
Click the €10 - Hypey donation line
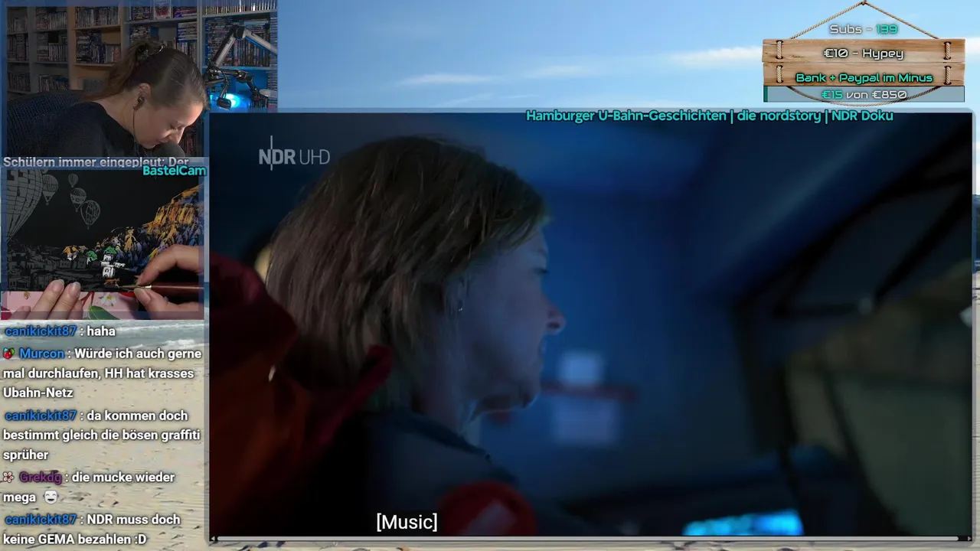pos(863,54)
